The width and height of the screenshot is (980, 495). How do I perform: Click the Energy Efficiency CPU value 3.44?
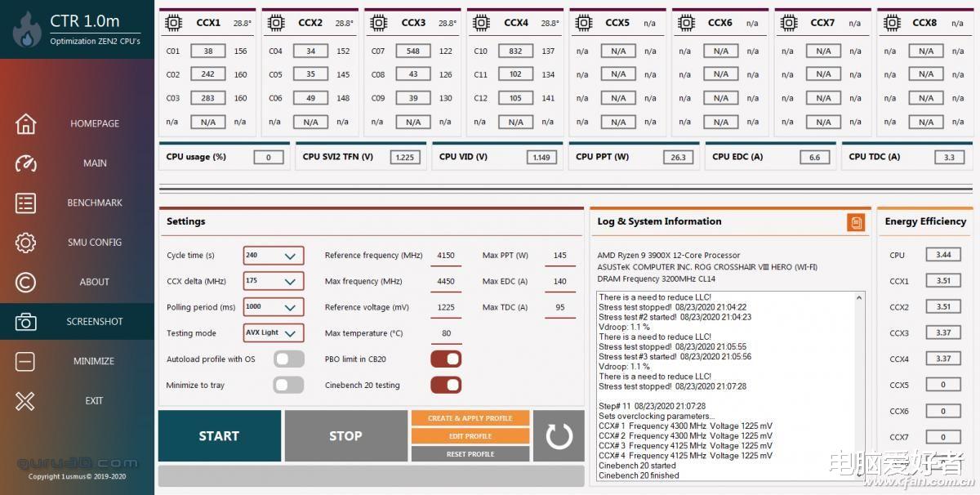[x=943, y=255]
